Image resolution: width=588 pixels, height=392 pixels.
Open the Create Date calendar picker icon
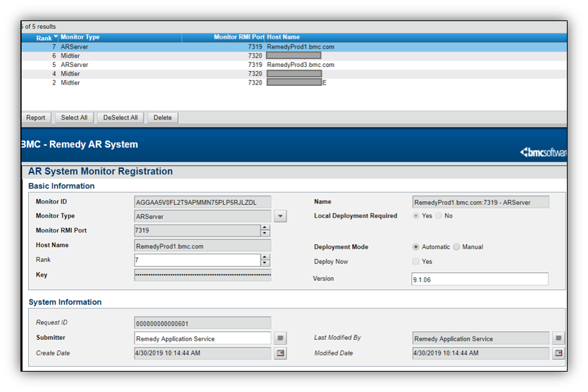coord(280,353)
